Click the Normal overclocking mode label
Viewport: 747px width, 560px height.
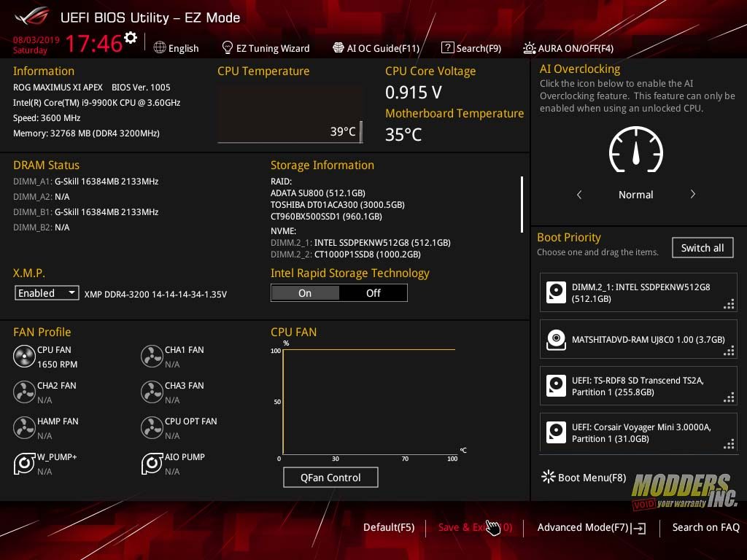[x=636, y=195]
